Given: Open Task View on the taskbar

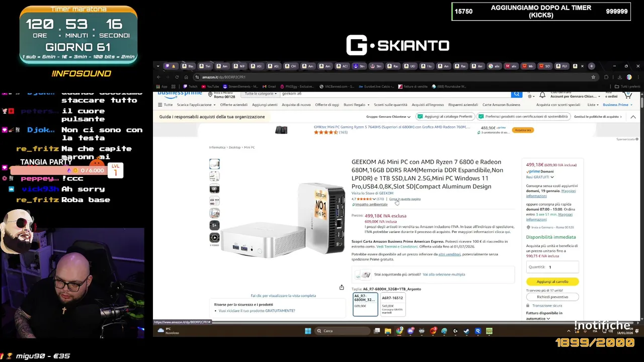Looking at the screenshot, I should pyautogui.click(x=377, y=331).
